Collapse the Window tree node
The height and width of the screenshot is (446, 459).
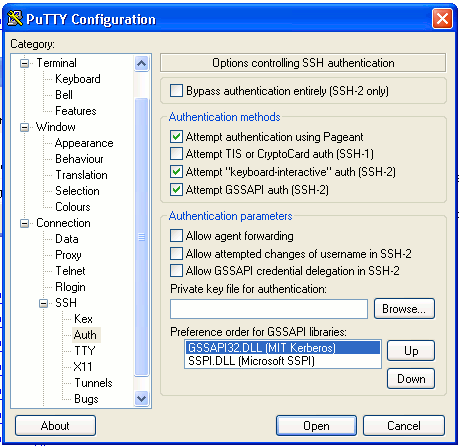point(24,127)
